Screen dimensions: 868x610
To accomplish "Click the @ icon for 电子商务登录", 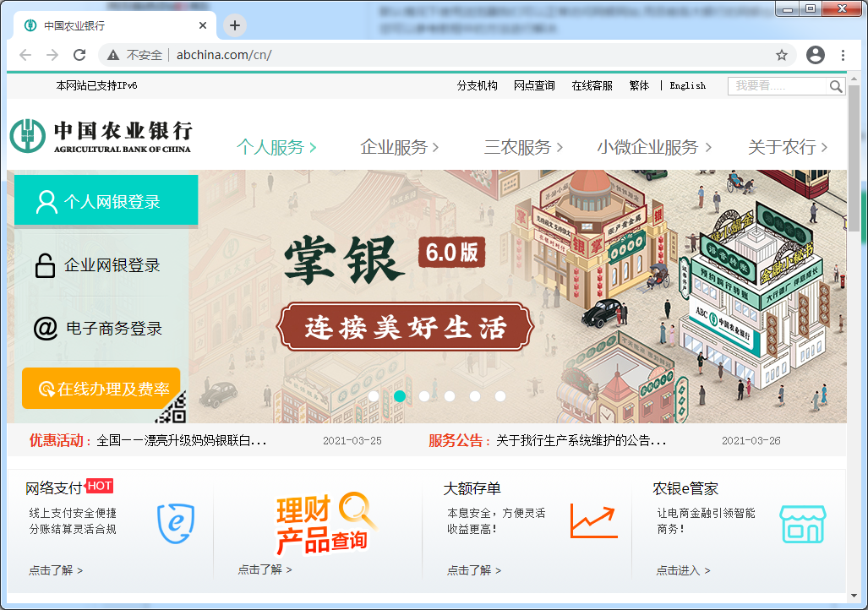I will 46,326.
